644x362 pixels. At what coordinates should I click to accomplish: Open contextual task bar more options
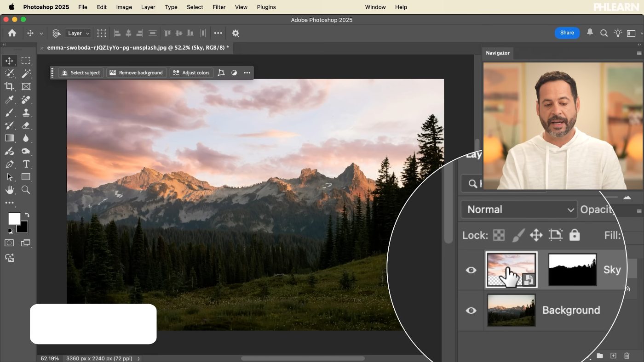[247, 73]
